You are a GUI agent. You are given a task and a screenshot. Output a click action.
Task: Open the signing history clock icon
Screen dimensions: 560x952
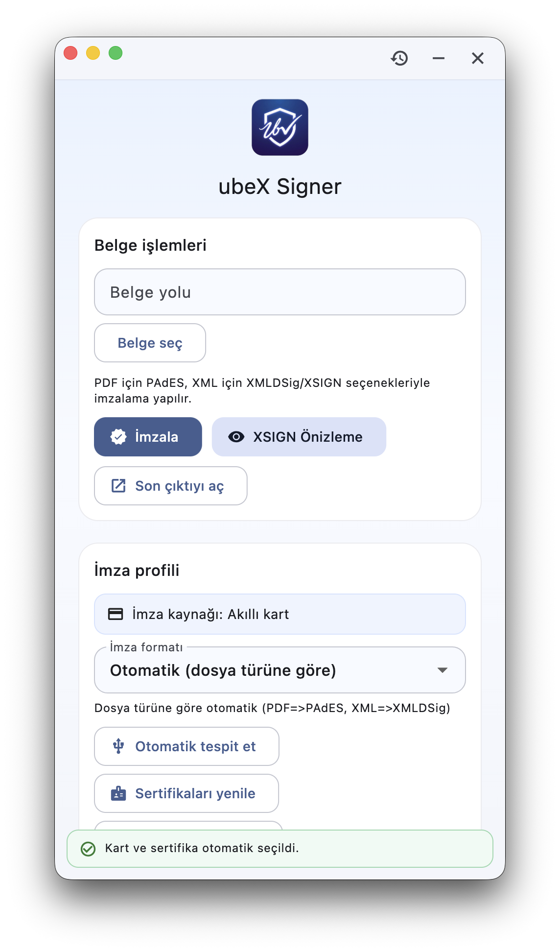point(399,58)
